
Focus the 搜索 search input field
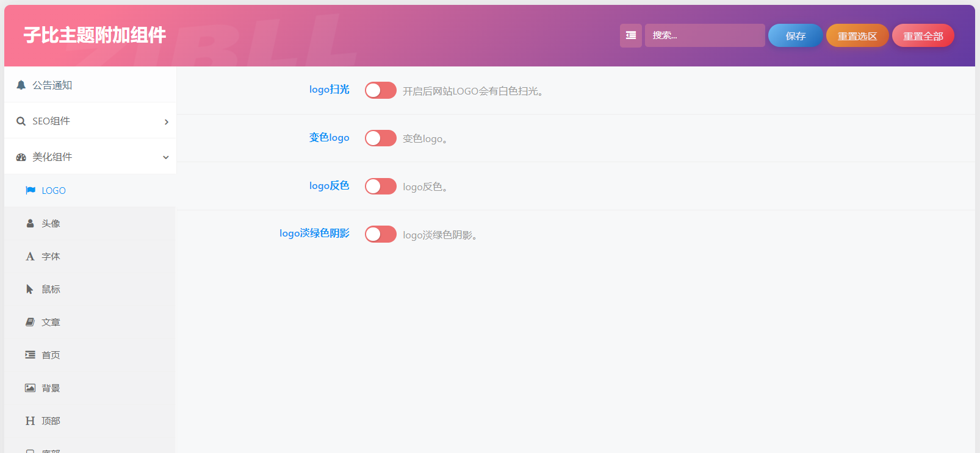tap(704, 35)
